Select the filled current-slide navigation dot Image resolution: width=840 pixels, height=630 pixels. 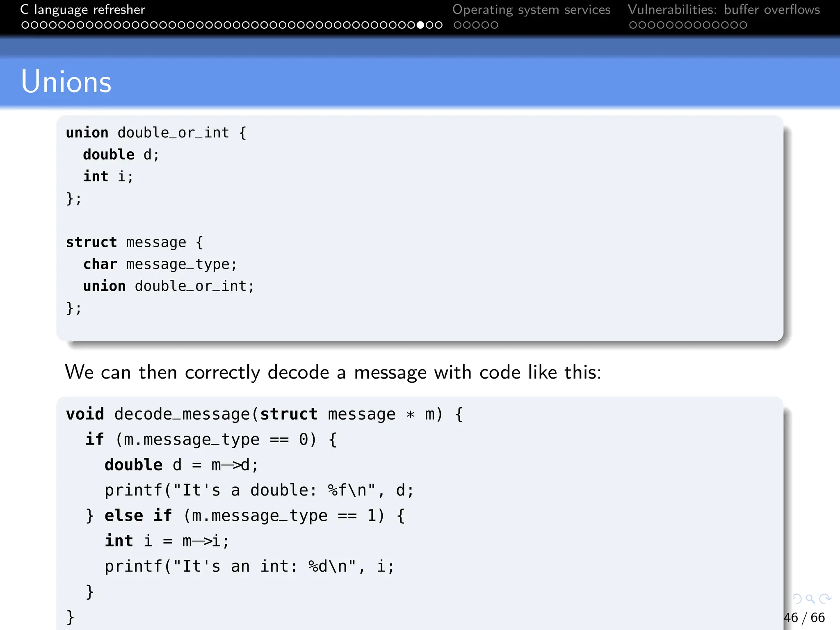pos(420,25)
